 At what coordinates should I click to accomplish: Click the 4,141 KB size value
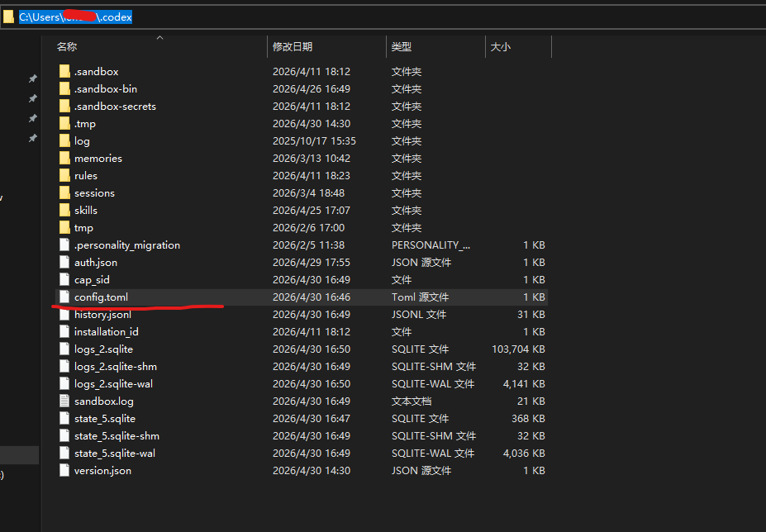click(x=524, y=383)
